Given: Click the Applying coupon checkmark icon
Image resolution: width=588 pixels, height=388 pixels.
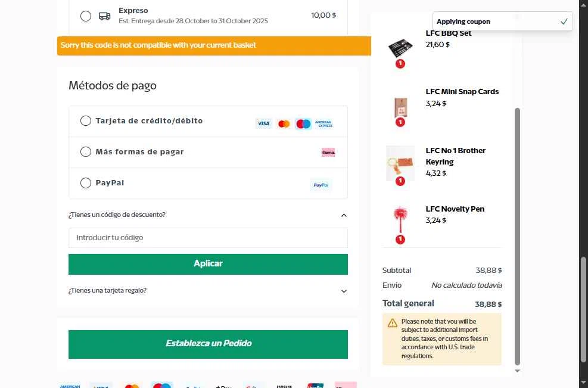Looking at the screenshot, I should tap(564, 21).
